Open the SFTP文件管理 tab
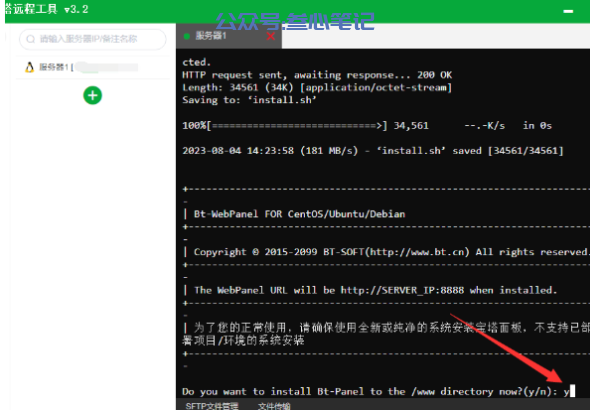The height and width of the screenshot is (410, 590). click(212, 406)
